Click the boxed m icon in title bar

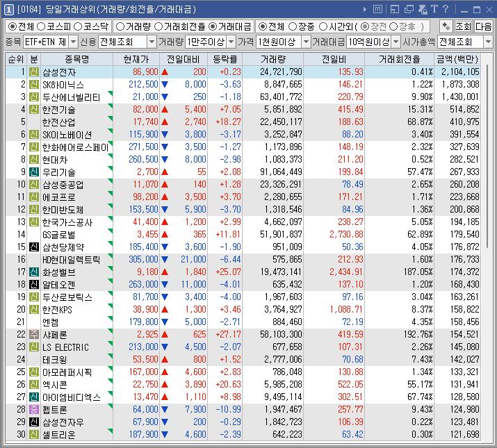pos(377,10)
